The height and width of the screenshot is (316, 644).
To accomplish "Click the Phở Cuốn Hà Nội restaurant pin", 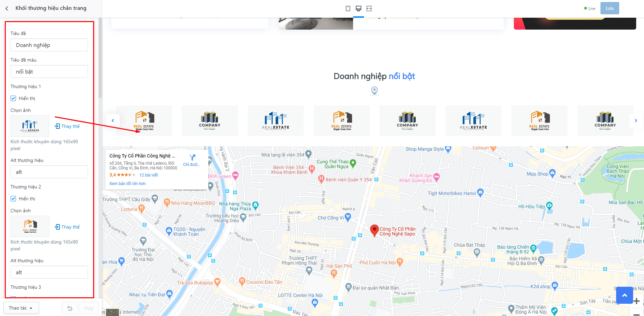I will [x=400, y=262].
